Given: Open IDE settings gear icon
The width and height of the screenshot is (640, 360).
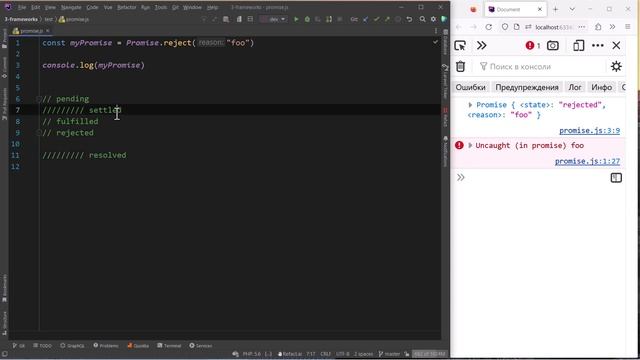Looking at the screenshot, I should pyautogui.click(x=433, y=19).
